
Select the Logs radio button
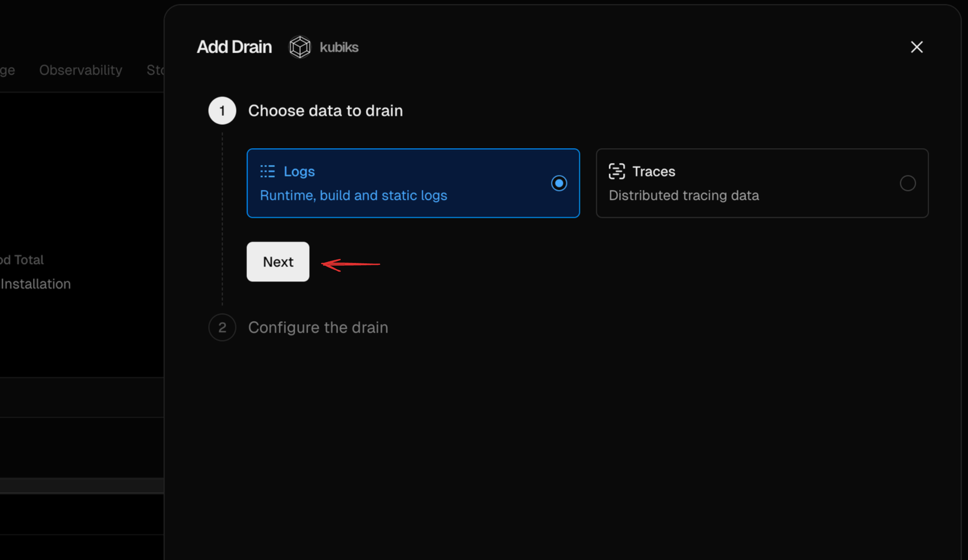tap(559, 183)
